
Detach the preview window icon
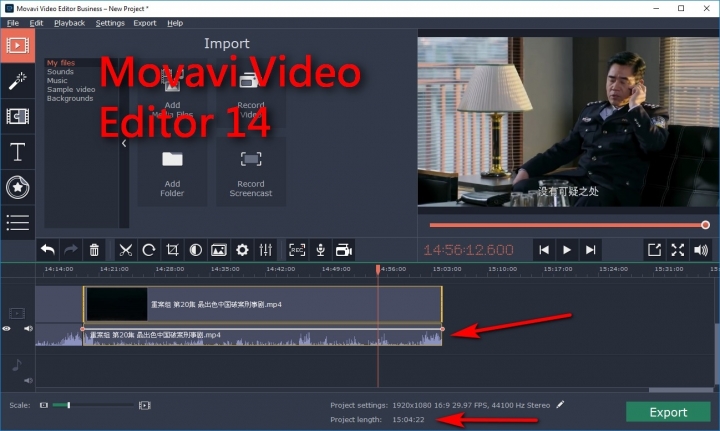pyautogui.click(x=654, y=250)
